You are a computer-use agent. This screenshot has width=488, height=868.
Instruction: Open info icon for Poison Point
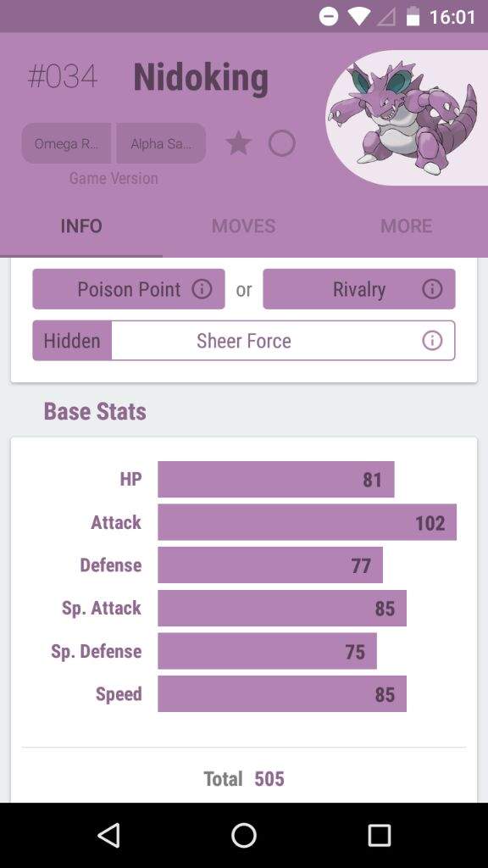pos(202,288)
